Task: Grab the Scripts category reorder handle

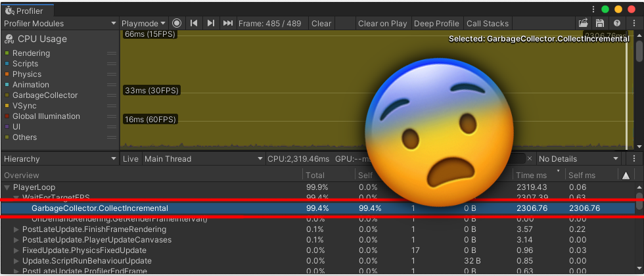Action: click(x=111, y=64)
